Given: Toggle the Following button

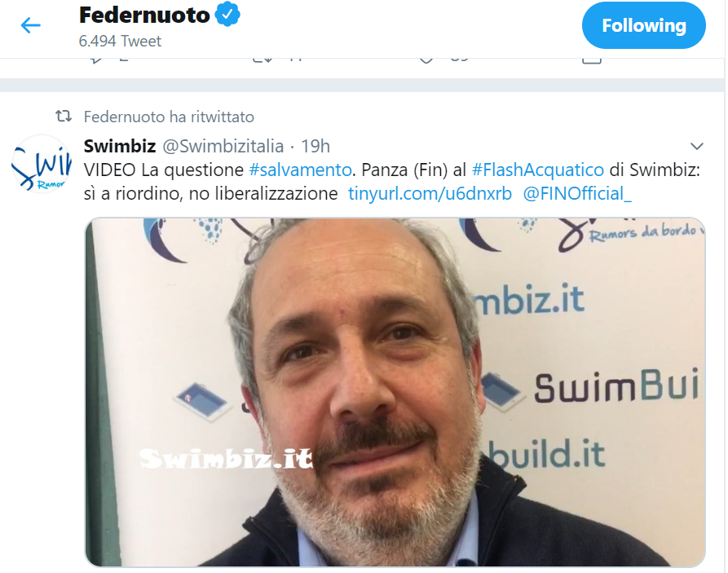Looking at the screenshot, I should coord(643,25).
